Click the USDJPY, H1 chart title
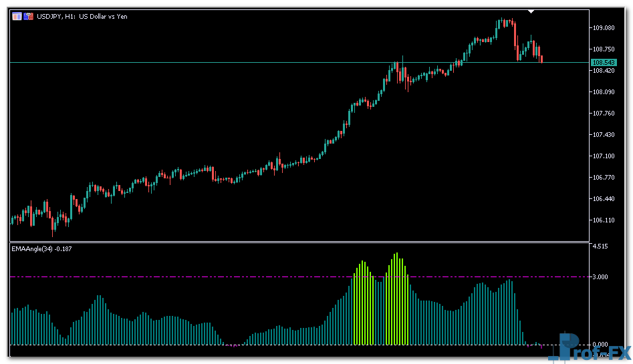This screenshot has width=633, height=364. (x=82, y=16)
